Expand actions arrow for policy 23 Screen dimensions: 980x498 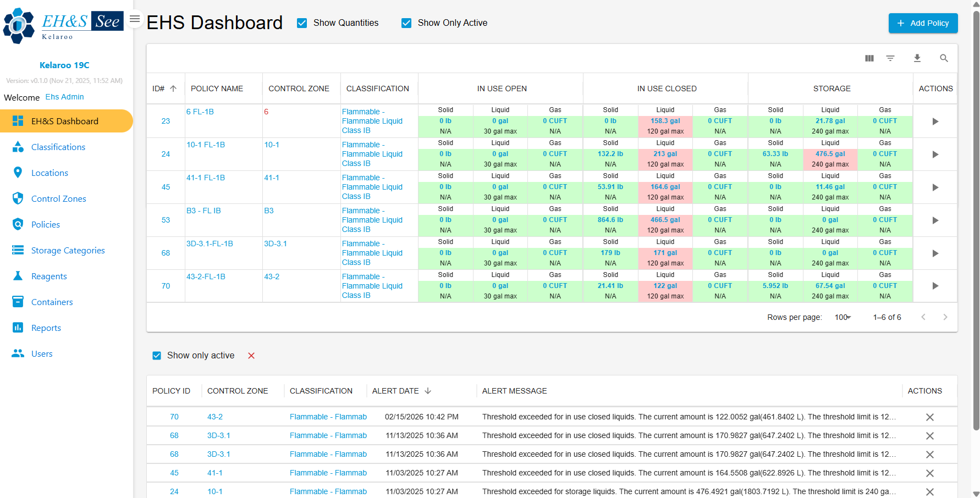pyautogui.click(x=935, y=121)
